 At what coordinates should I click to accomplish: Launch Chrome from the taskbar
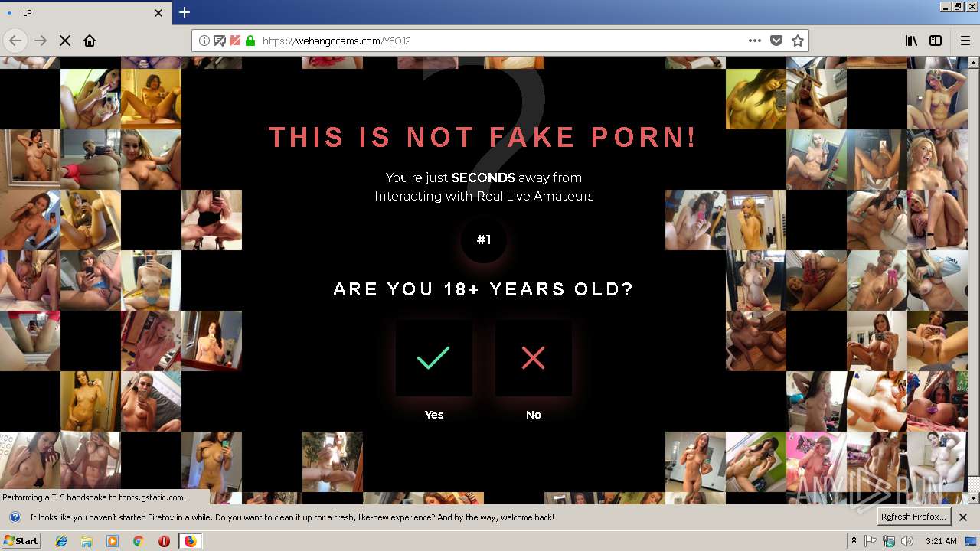139,541
